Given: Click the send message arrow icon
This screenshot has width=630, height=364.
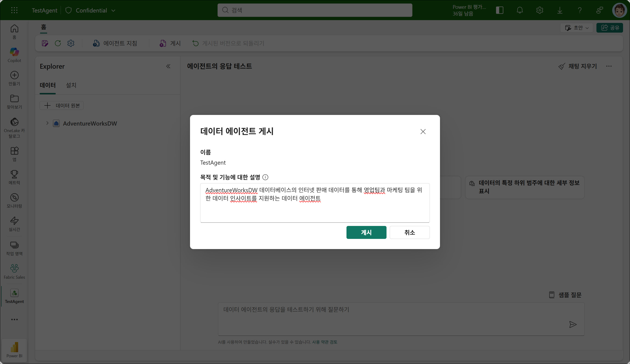Looking at the screenshot, I should (x=573, y=324).
